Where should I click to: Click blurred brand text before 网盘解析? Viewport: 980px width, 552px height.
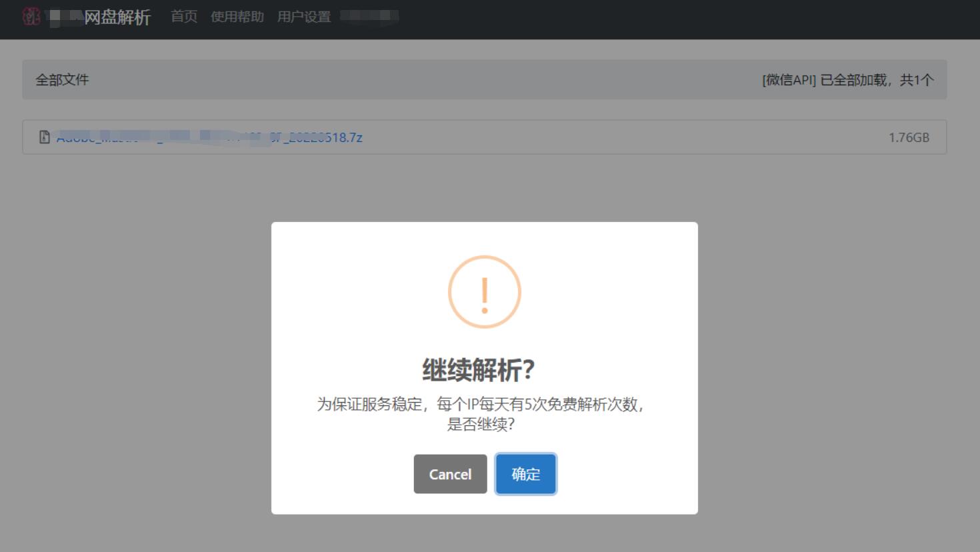64,17
